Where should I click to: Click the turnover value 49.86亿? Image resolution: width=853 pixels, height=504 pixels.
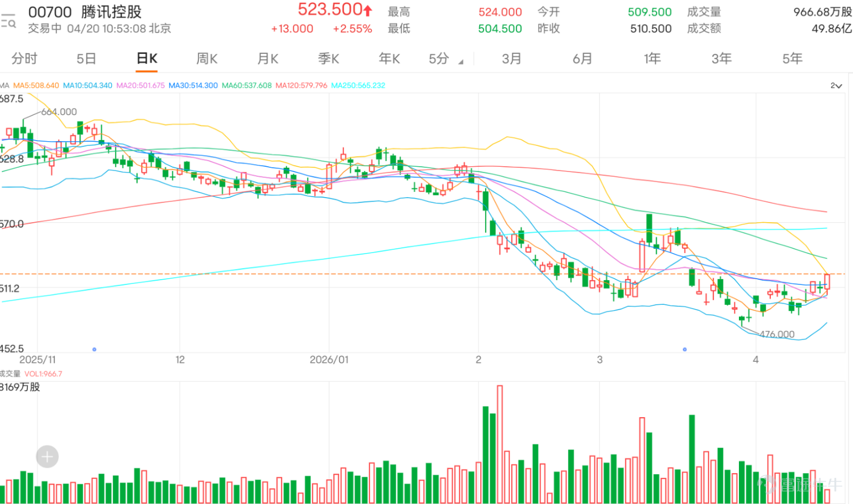tap(832, 29)
